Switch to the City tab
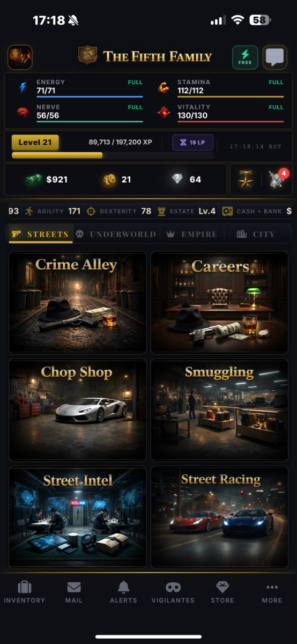 click(256, 234)
